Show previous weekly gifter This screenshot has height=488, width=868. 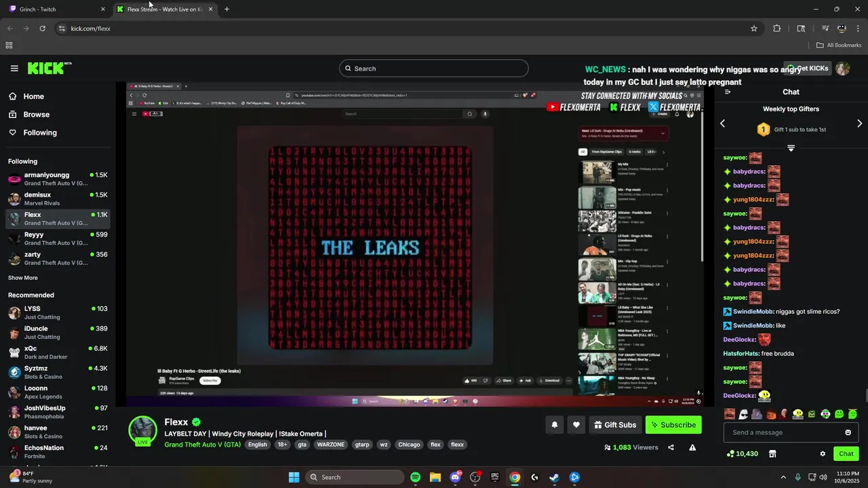click(722, 123)
